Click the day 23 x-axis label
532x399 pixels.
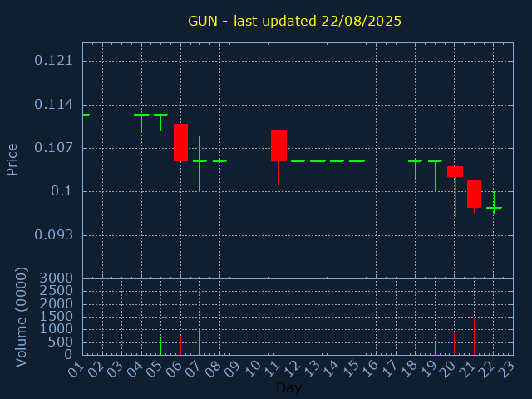pos(507,369)
